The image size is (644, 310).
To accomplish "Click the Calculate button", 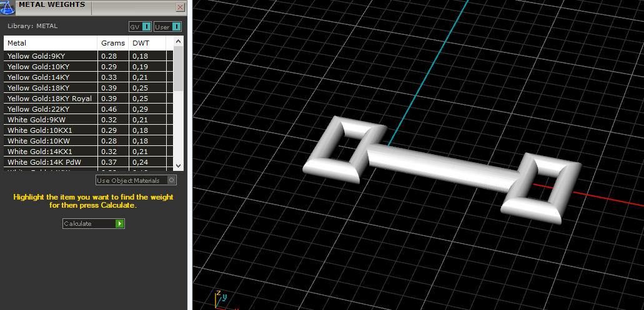I will point(94,223).
